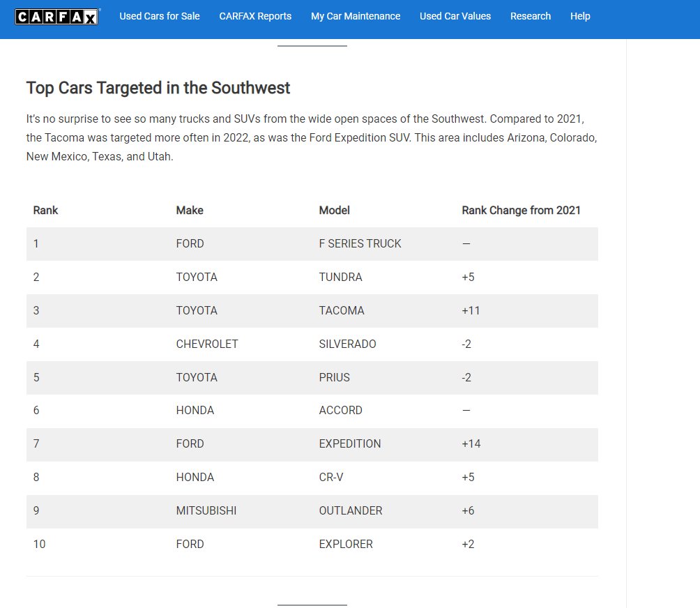Image resolution: width=700 pixels, height=608 pixels.
Task: Click TOYOTA in the TUNDRA row
Action: coord(197,278)
